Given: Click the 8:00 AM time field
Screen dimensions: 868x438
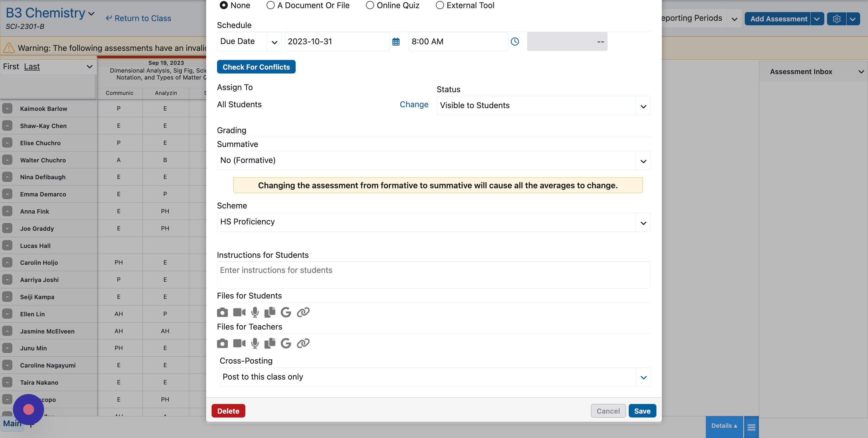Looking at the screenshot, I should (x=458, y=41).
